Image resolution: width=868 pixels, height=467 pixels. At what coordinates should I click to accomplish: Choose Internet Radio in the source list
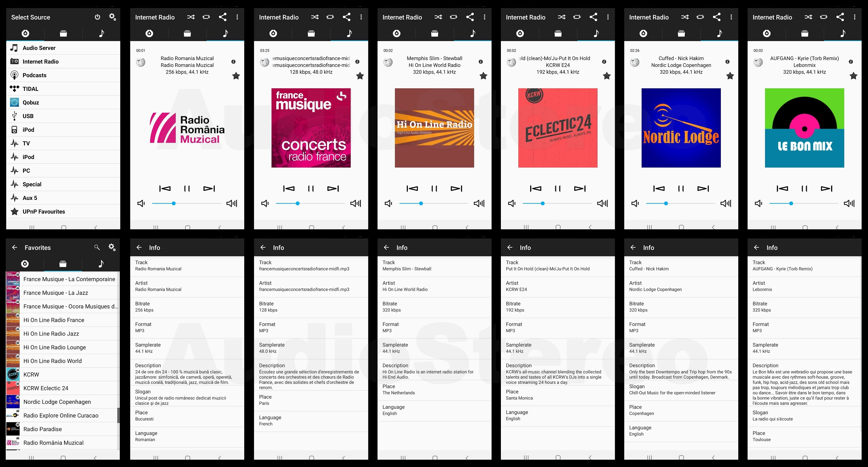click(63, 61)
